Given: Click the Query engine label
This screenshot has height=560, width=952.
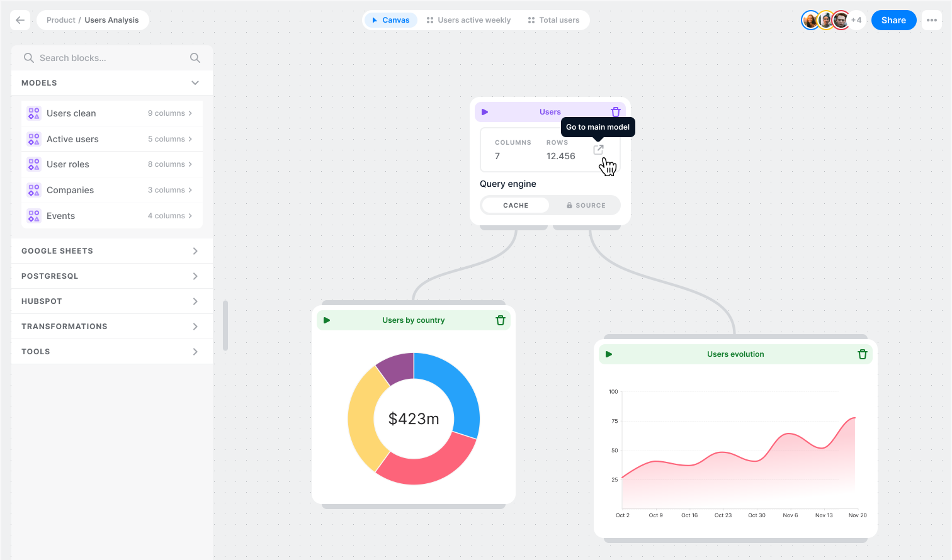Looking at the screenshot, I should (508, 184).
